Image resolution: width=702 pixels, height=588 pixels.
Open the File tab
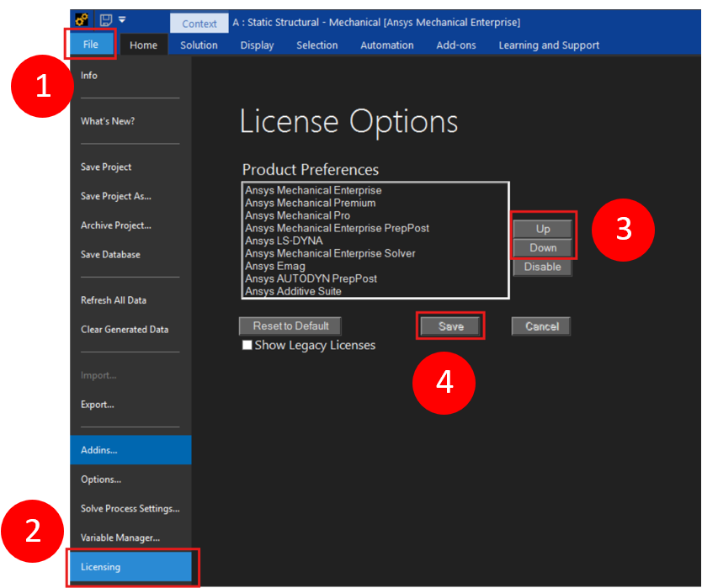[x=90, y=45]
